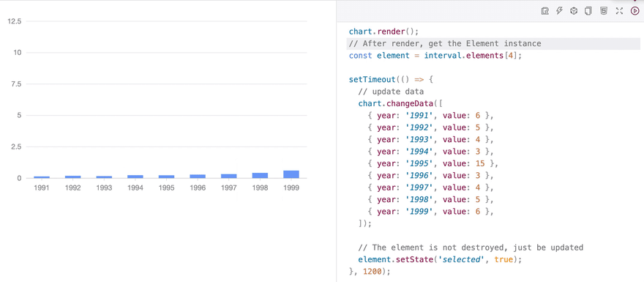Click the '// update data' comment
Viewport: 644px width, 282px height.
pyautogui.click(x=391, y=92)
